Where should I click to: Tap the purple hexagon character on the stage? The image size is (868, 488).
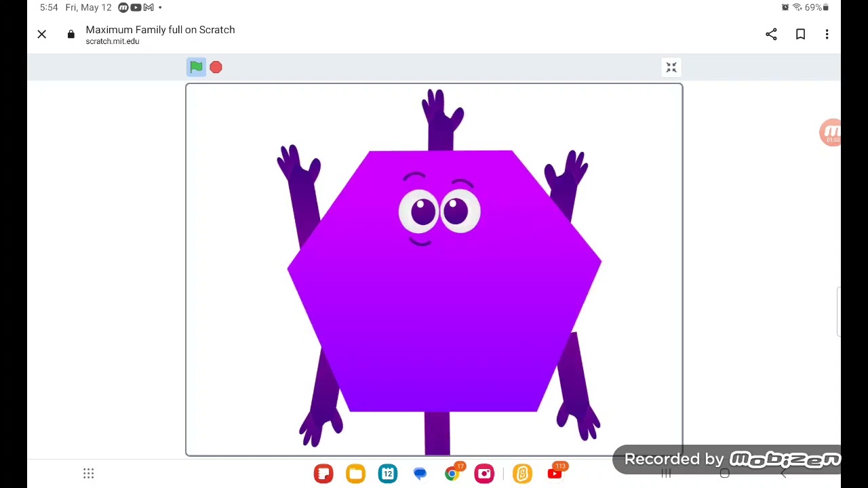[x=444, y=281]
